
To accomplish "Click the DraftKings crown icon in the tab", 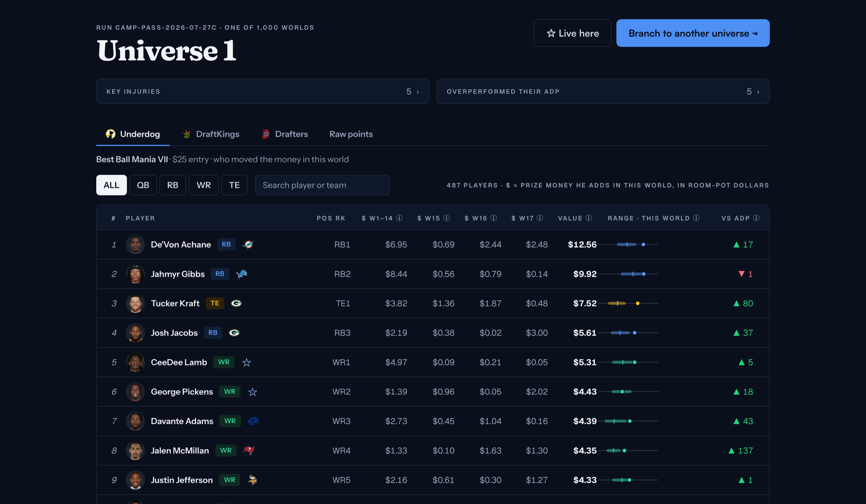I will coord(187,134).
